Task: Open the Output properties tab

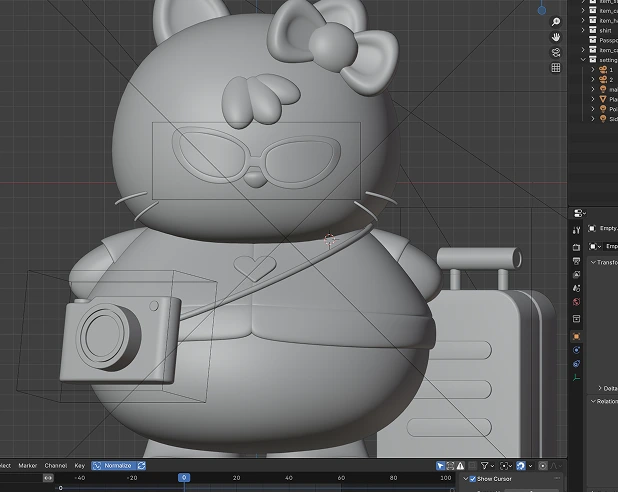Action: pos(577,260)
